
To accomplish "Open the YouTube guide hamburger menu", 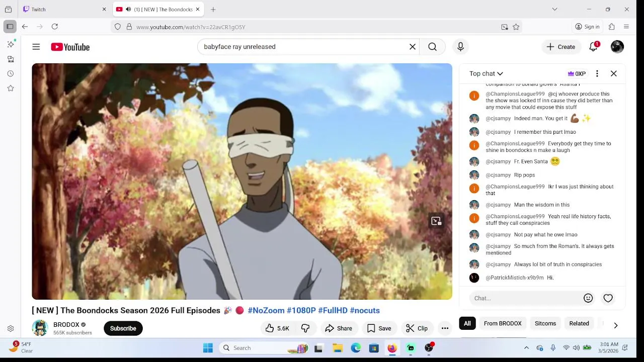I will pos(36,47).
